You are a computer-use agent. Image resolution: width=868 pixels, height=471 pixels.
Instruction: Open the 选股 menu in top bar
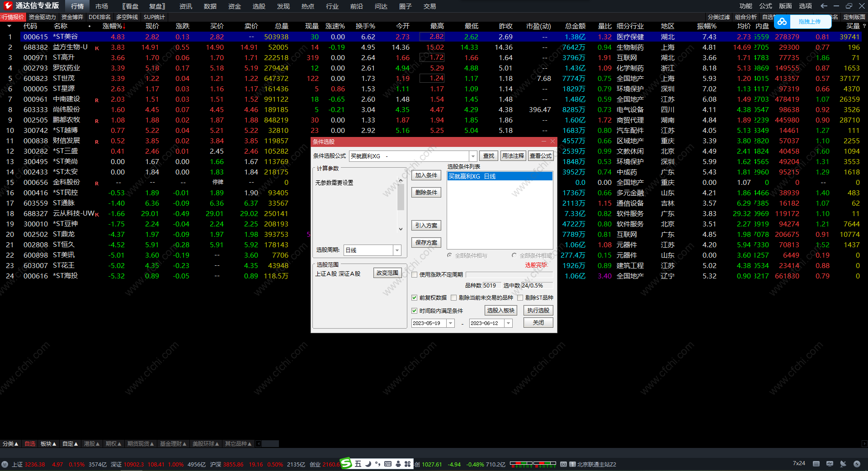pyautogui.click(x=259, y=6)
